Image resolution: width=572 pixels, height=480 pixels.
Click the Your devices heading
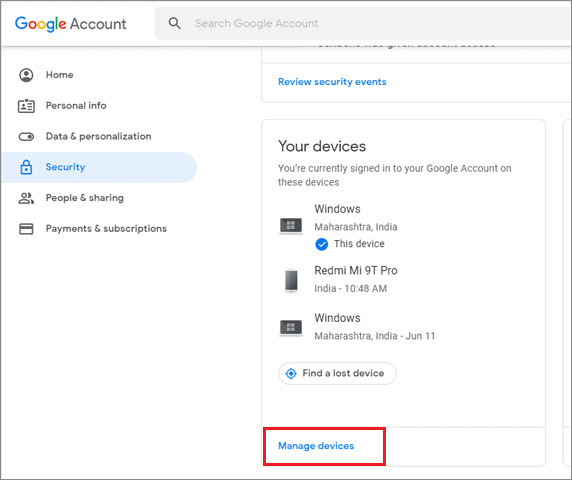[x=322, y=147]
